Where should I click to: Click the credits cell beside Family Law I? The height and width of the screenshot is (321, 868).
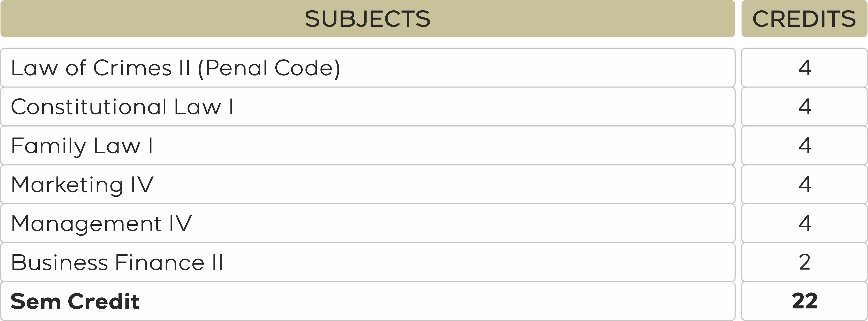pyautogui.click(x=804, y=146)
